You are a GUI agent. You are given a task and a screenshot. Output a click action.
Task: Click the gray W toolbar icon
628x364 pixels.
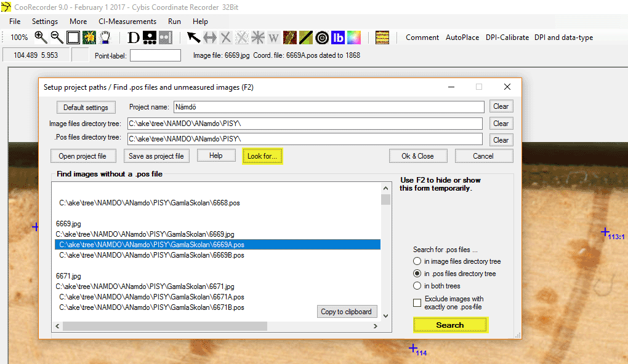point(273,38)
